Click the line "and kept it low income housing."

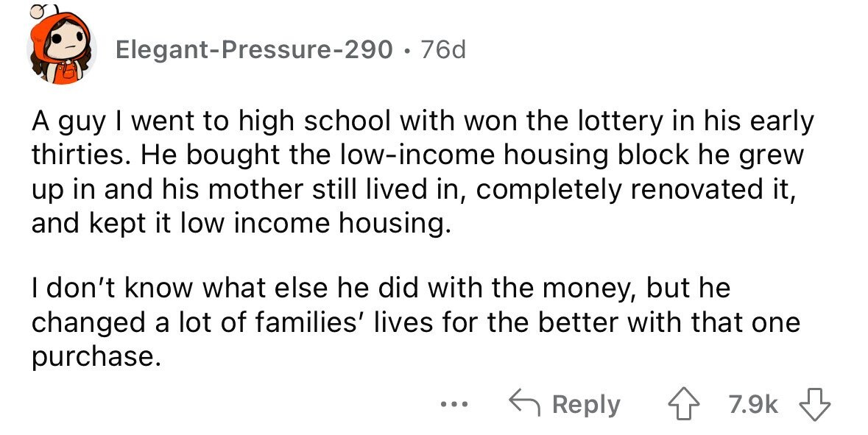click(238, 223)
